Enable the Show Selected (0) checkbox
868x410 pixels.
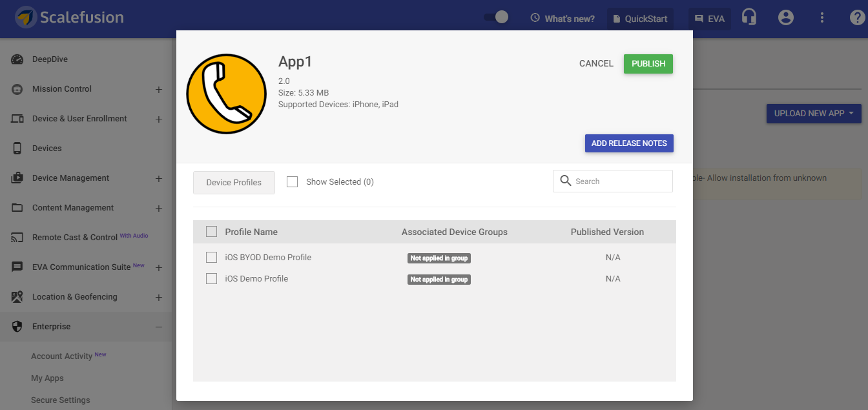[292, 182]
